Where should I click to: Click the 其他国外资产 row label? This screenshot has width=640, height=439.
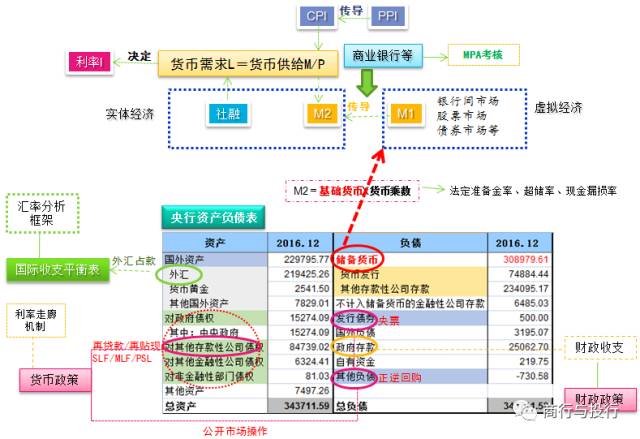click(x=198, y=303)
